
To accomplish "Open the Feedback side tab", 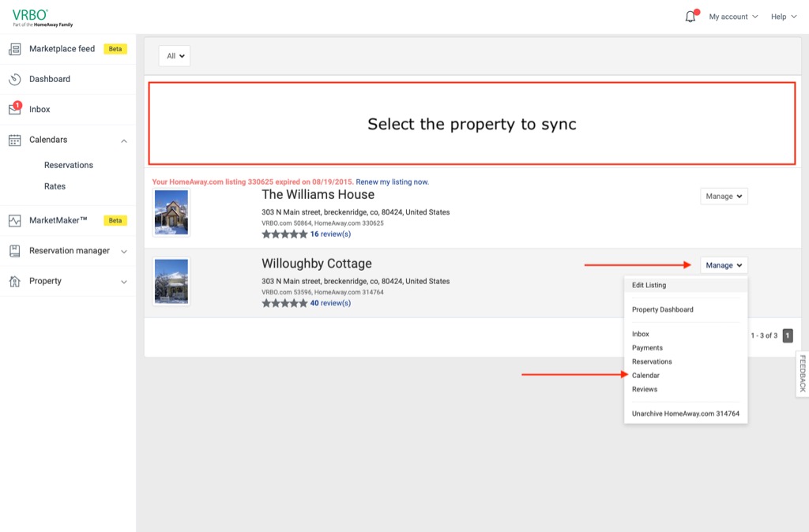I will [803, 374].
